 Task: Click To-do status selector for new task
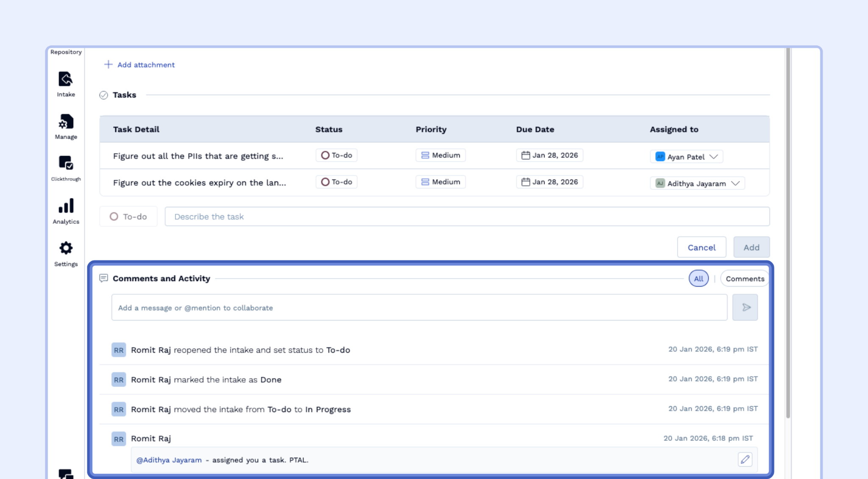(128, 217)
